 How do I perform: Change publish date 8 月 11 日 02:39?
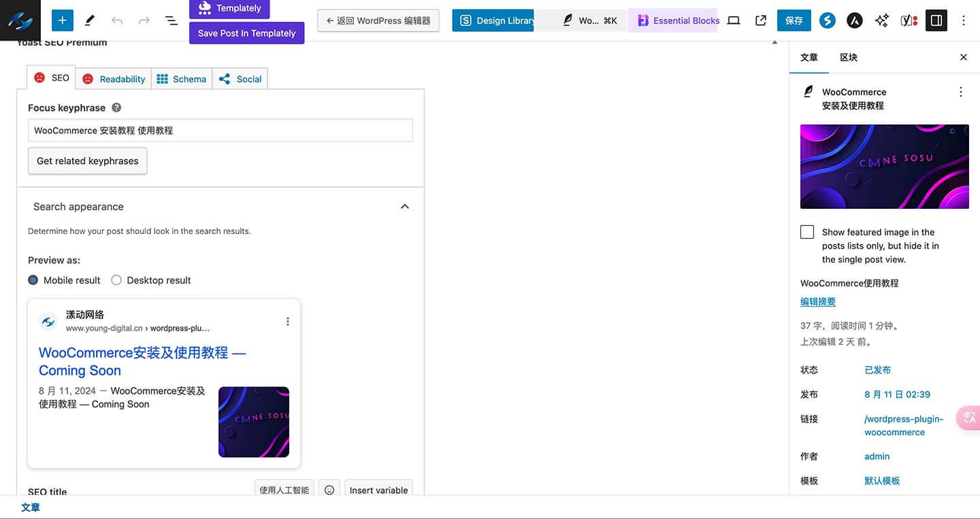(x=897, y=395)
